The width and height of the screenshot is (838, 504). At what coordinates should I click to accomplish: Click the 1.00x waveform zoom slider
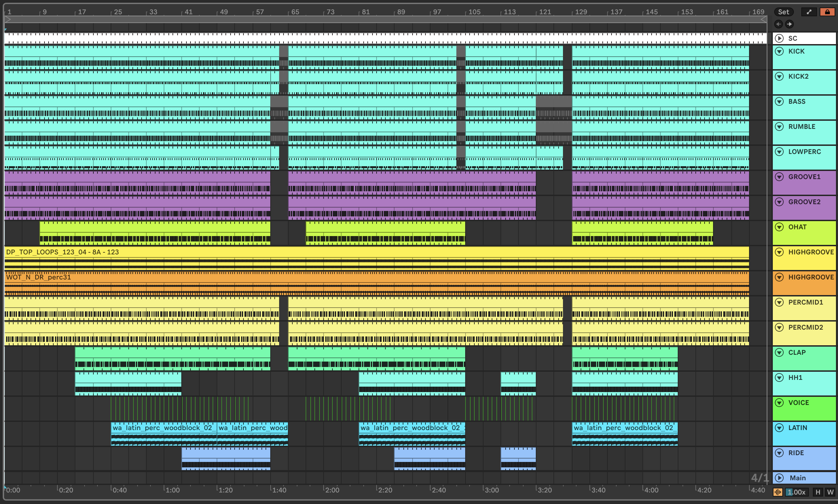coord(797,492)
